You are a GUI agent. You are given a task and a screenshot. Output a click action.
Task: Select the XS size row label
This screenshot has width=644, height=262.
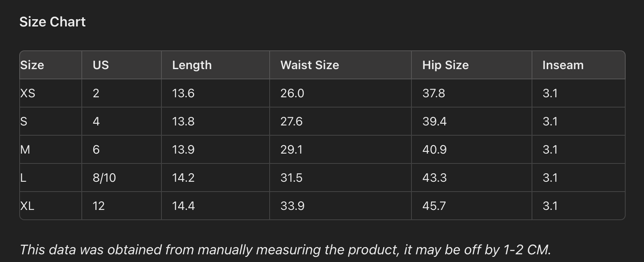tap(28, 93)
